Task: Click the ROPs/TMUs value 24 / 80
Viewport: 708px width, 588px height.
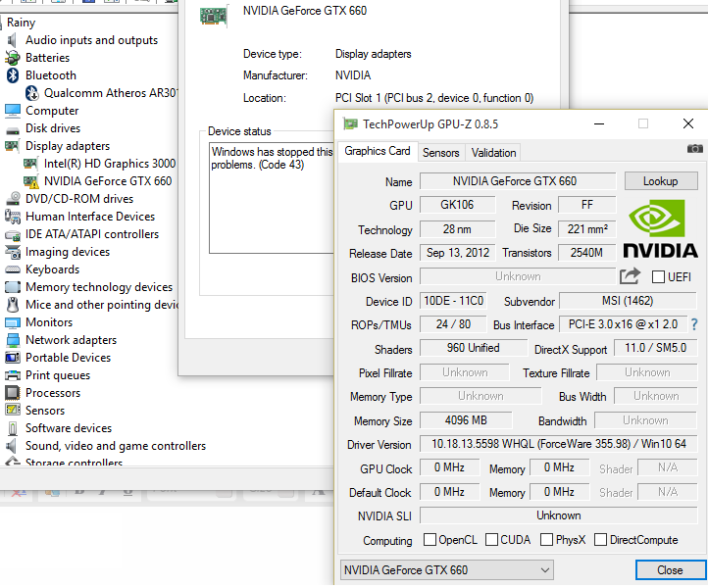Action: [x=453, y=324]
